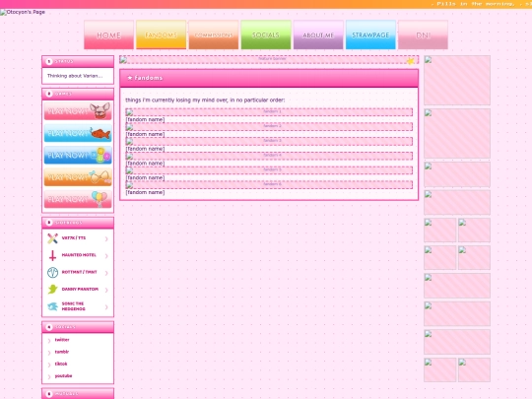Click the yellow star on the feature banner
The image size is (532, 399).
click(411, 60)
